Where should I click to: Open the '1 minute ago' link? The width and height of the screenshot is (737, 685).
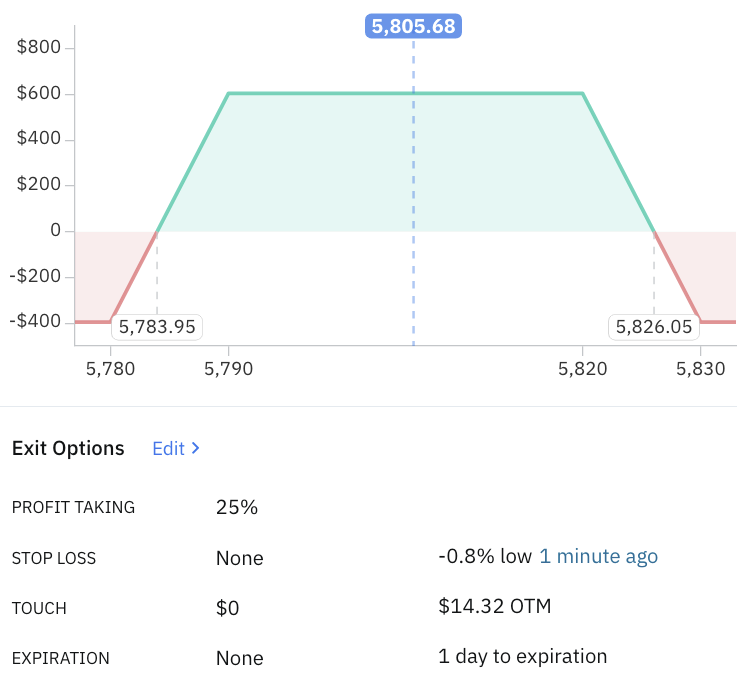598,557
